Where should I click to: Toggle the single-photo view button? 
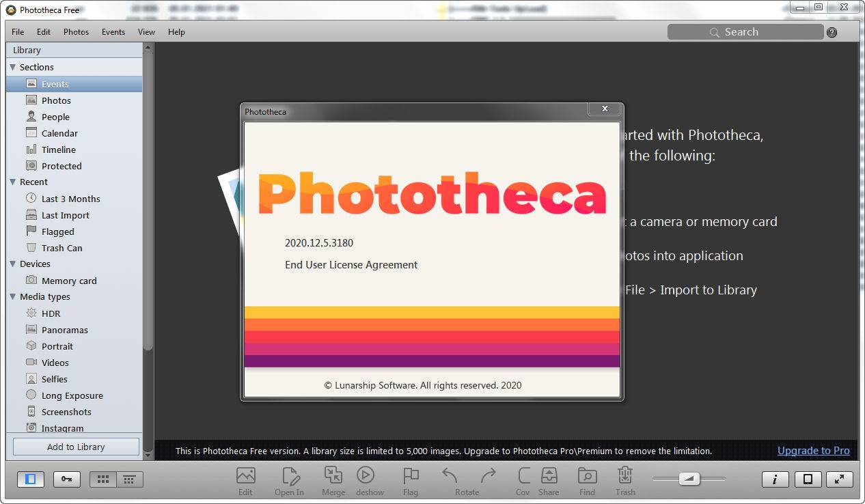pos(808,479)
